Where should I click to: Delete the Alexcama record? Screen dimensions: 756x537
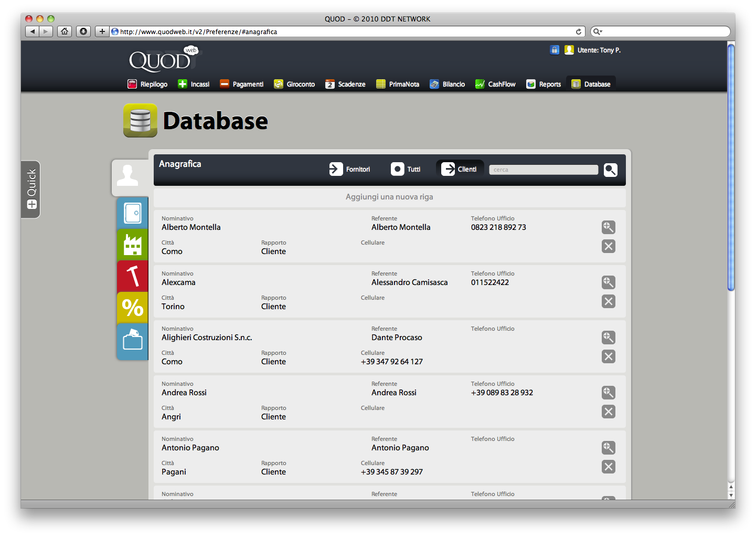pyautogui.click(x=609, y=301)
